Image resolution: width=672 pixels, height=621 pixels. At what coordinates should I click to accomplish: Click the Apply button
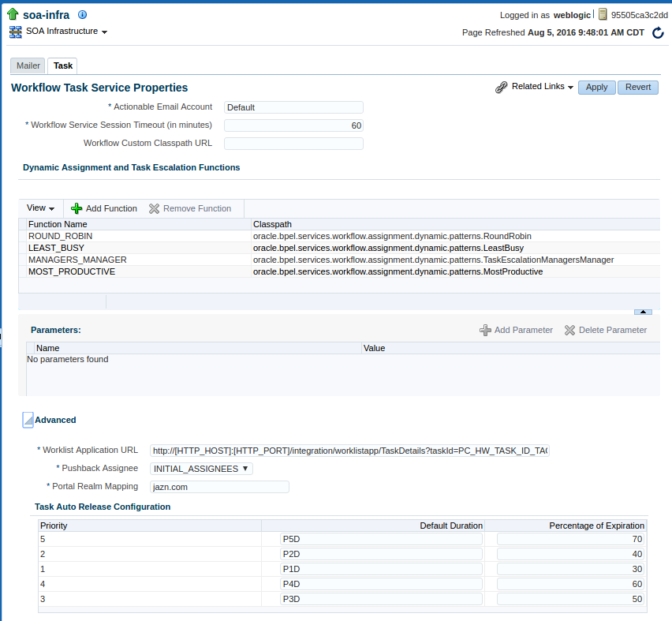596,87
